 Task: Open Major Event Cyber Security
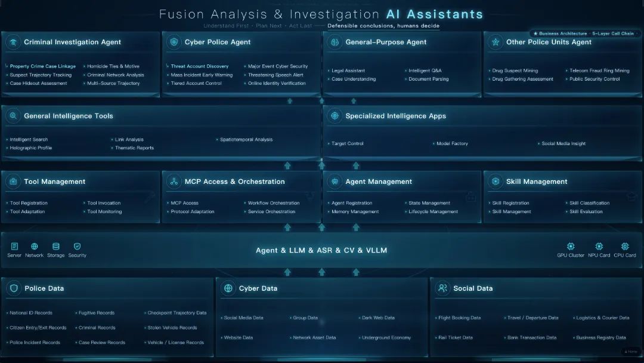[278, 66]
